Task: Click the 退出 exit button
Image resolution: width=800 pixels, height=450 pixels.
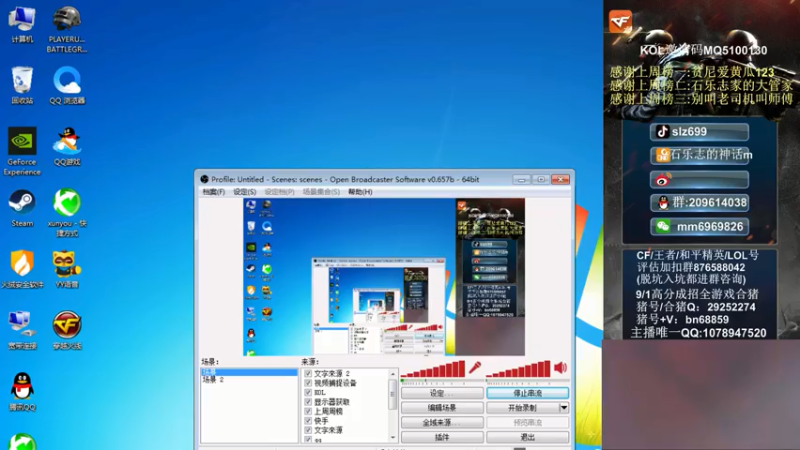Action: click(x=528, y=437)
